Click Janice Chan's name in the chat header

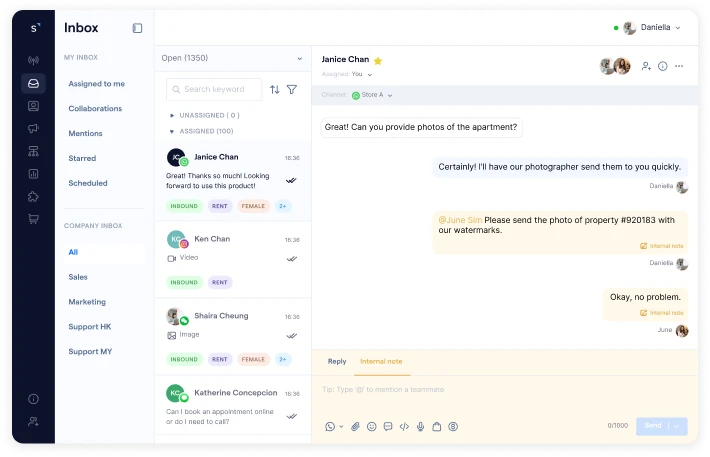click(345, 59)
